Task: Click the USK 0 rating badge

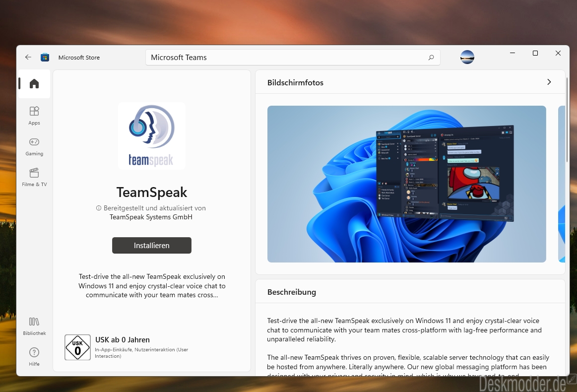Action: (78, 347)
